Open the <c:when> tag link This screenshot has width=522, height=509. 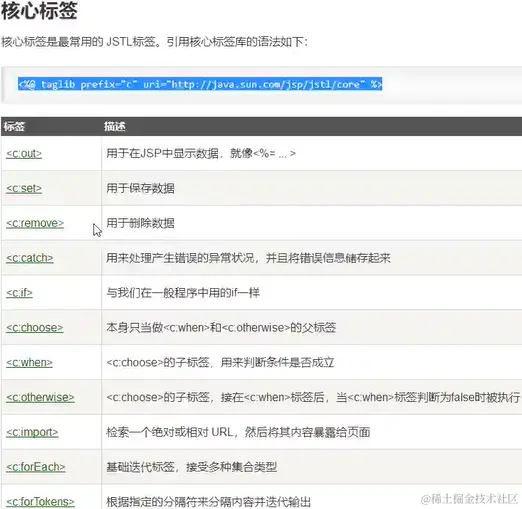[x=29, y=362]
